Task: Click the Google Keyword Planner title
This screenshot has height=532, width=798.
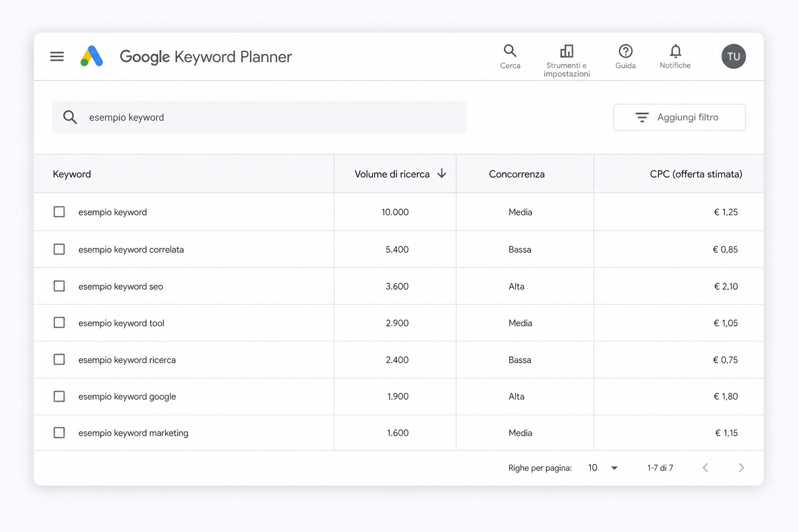Action: pyautogui.click(x=206, y=57)
